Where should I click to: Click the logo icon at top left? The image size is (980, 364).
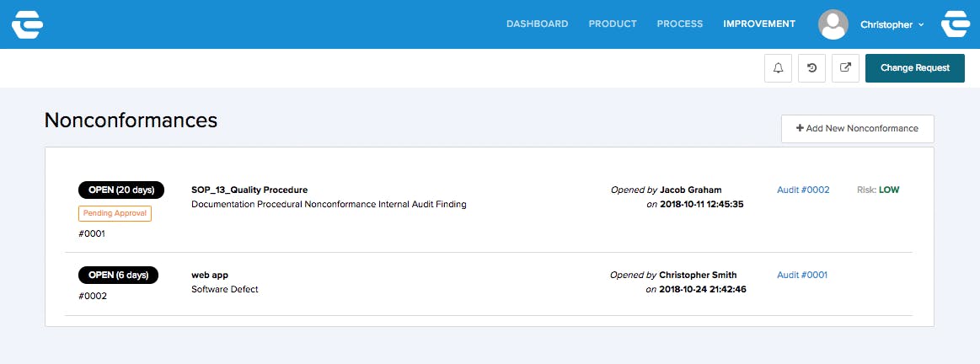click(x=27, y=24)
